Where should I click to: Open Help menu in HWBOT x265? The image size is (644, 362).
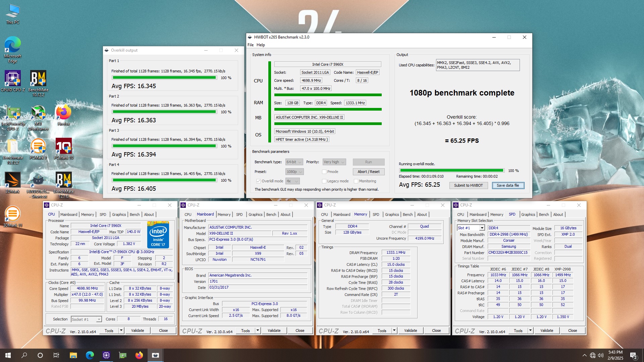click(261, 45)
